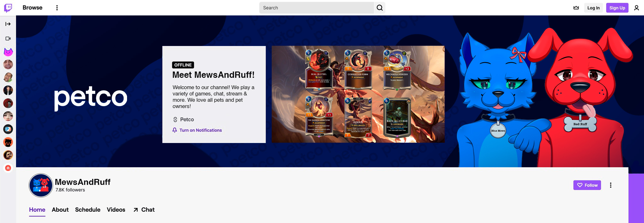This screenshot has width=644, height=223.
Task: Open the red circle logo channel at sidebar bottom
Action: coord(8,168)
